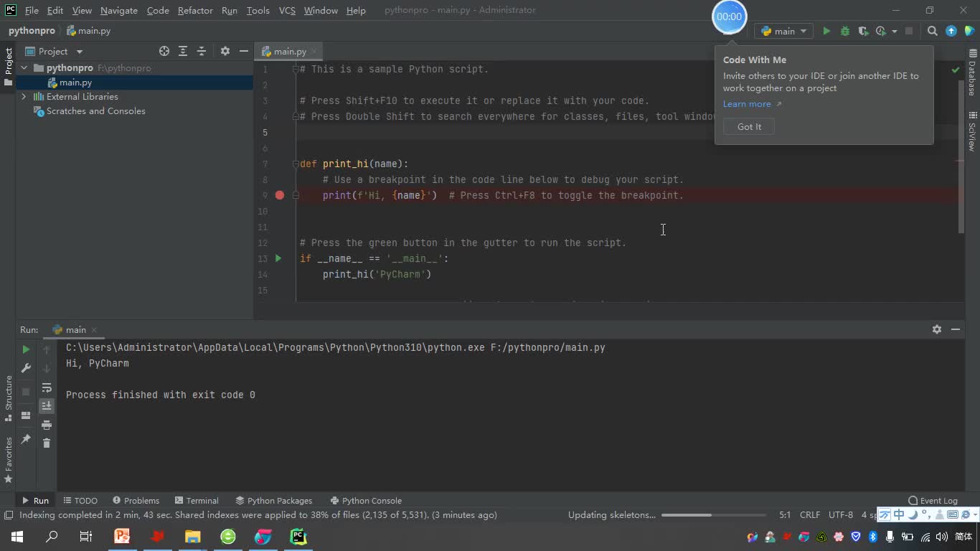
Task: Open the Structure side tool window
Action: (9, 398)
